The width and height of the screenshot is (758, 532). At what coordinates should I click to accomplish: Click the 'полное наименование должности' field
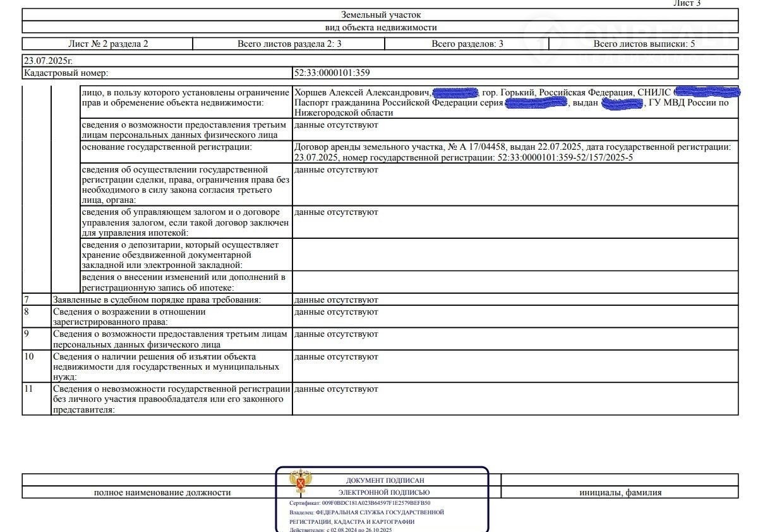162,492
